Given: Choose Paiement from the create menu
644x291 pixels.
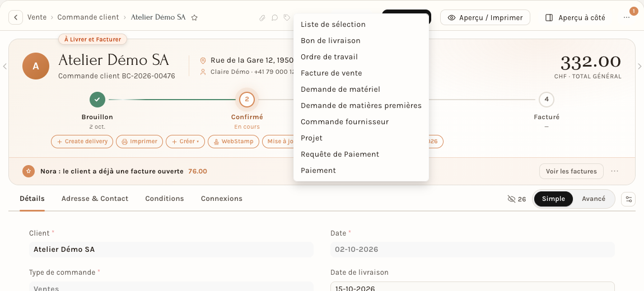Looking at the screenshot, I should (x=361, y=170).
